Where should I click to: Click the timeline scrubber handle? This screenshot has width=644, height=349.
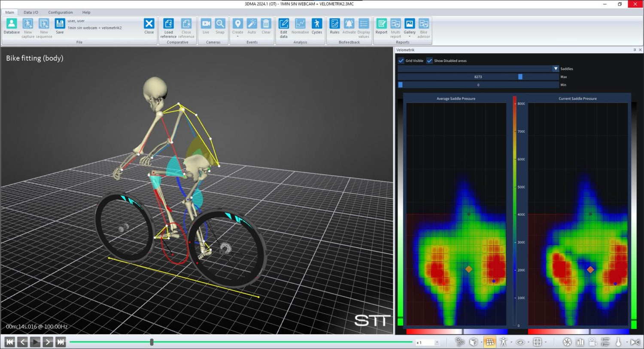pyautogui.click(x=152, y=342)
